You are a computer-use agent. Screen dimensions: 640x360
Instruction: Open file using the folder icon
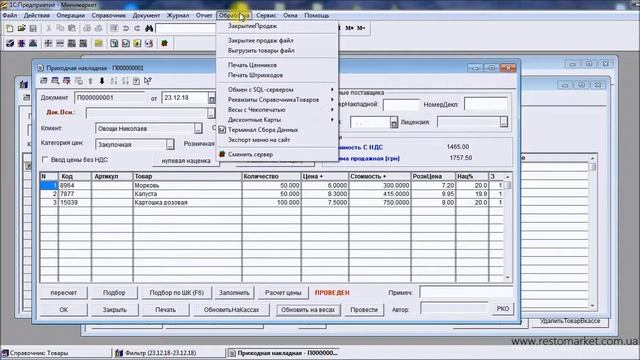(x=21, y=28)
